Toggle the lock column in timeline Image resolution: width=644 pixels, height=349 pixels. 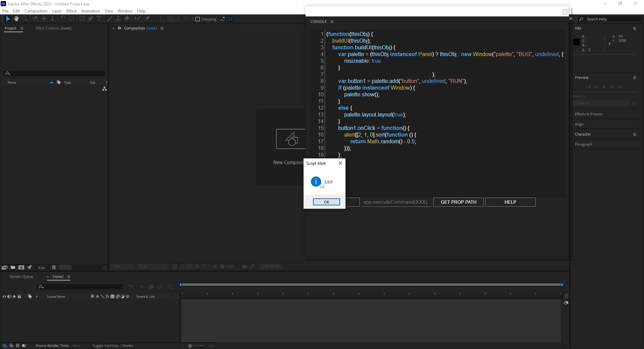(x=19, y=297)
